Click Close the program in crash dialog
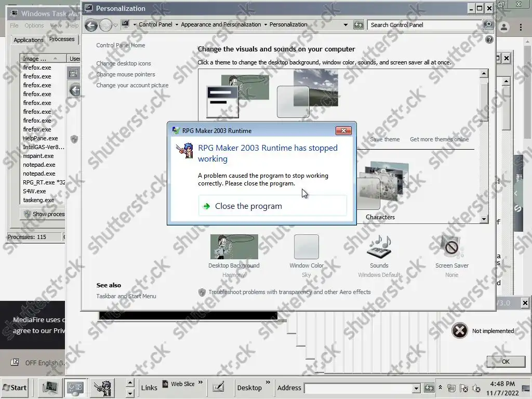This screenshot has width=532, height=399. 272,206
